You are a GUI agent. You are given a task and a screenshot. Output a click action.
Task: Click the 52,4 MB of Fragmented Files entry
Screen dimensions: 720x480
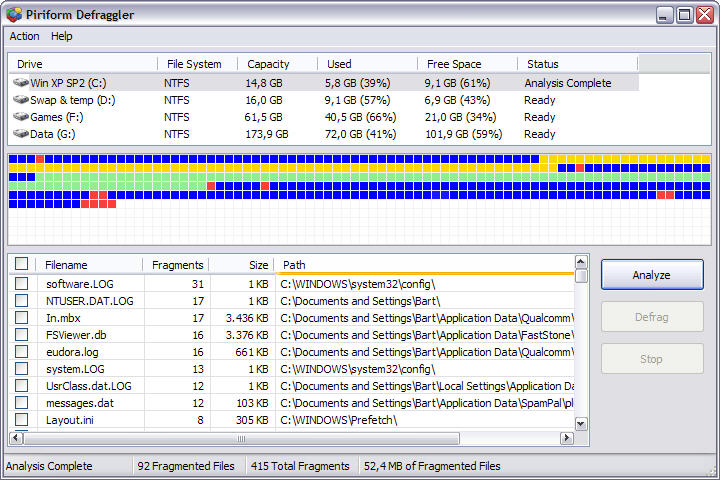point(432,466)
